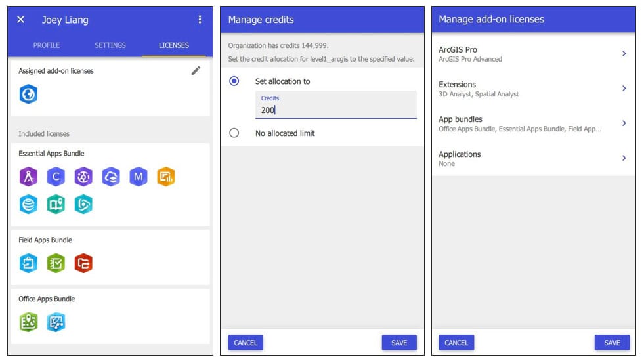
Task: Edit assigned add-on licenses with pencil icon
Action: click(196, 71)
